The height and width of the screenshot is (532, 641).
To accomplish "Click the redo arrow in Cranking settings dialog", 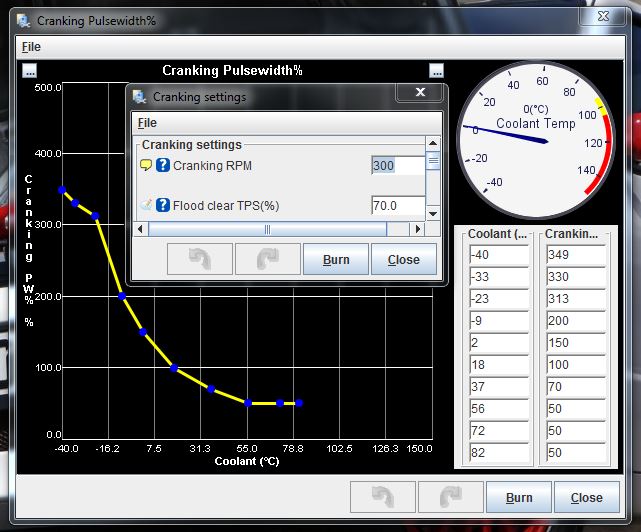I will coord(267,259).
